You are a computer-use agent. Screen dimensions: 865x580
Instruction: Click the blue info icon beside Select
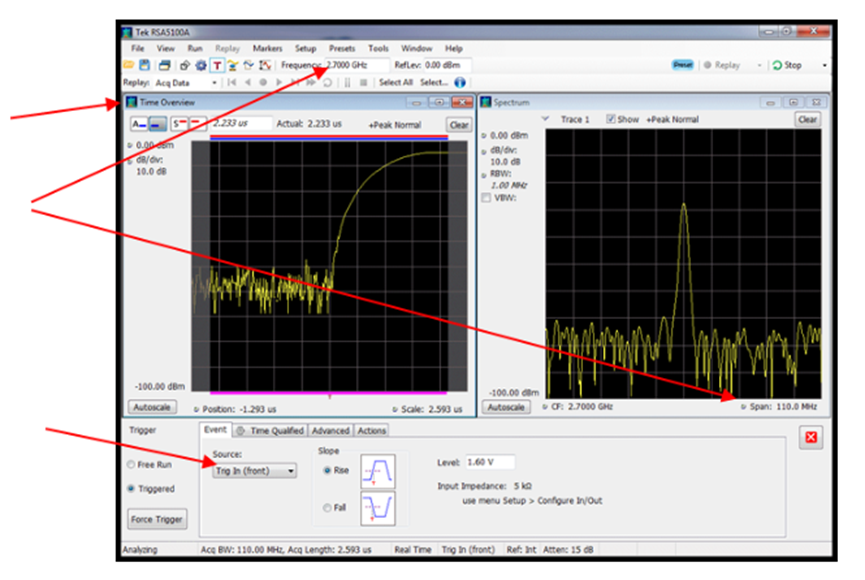click(x=460, y=82)
